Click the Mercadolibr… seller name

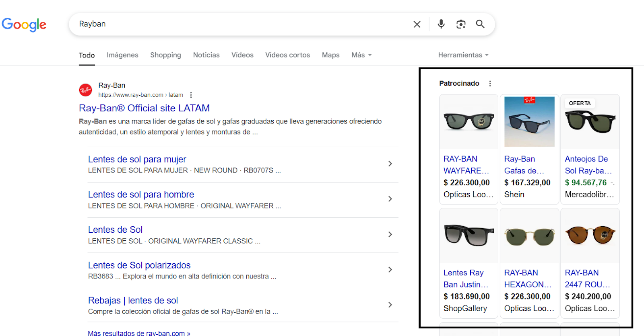(x=589, y=195)
